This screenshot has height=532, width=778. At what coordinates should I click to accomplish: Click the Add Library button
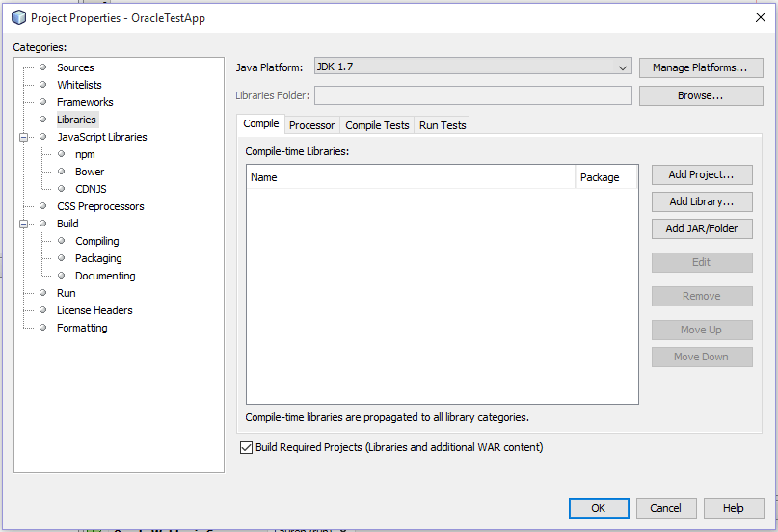point(701,201)
